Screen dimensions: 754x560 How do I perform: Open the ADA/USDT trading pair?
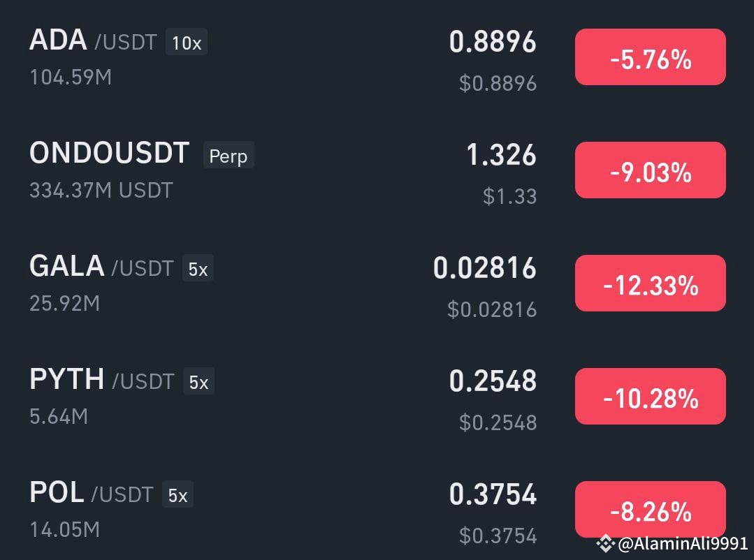[377, 57]
